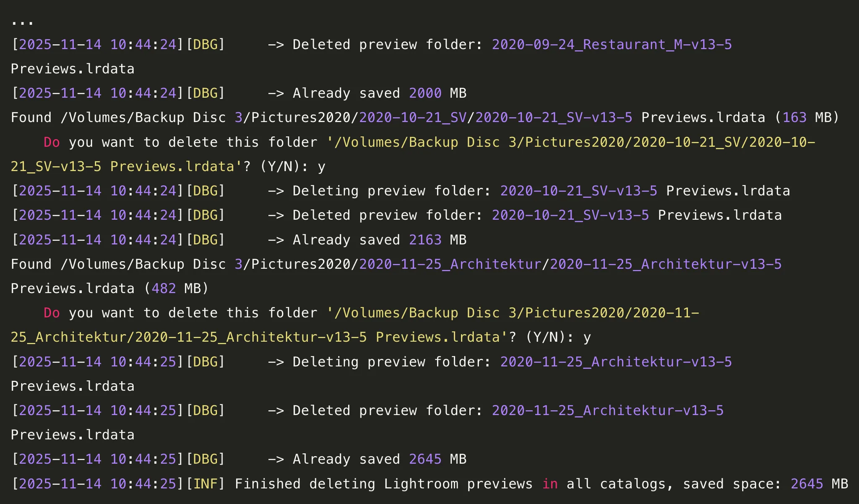Click the 'Already saved 2163 MB' value
859x504 pixels.
pos(425,240)
